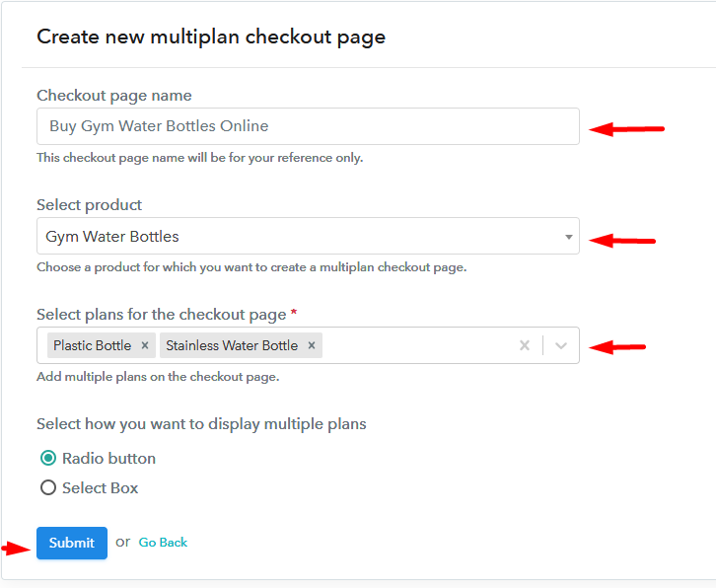Click the Radio button option text label
Viewport: 716px width, 588px height.
(x=108, y=458)
